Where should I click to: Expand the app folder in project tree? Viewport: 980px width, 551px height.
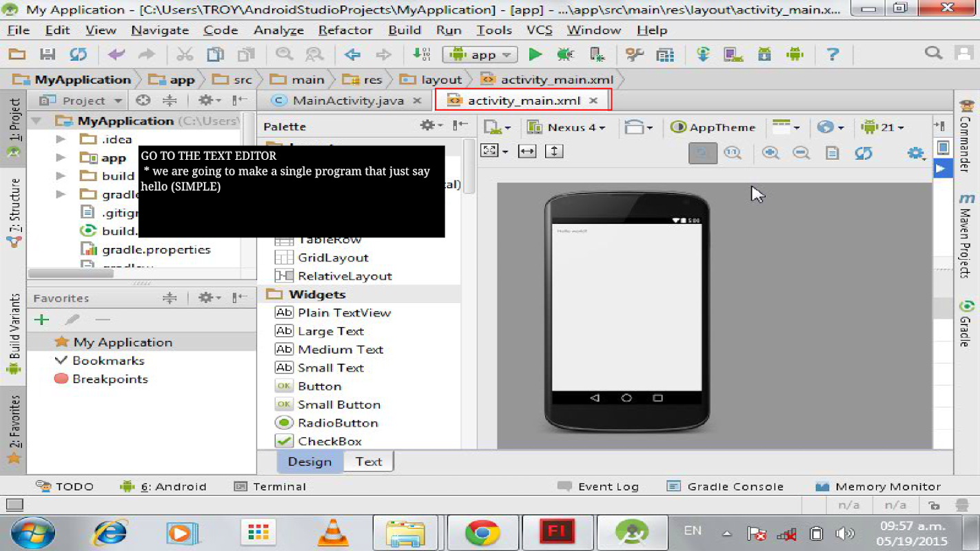click(x=61, y=158)
